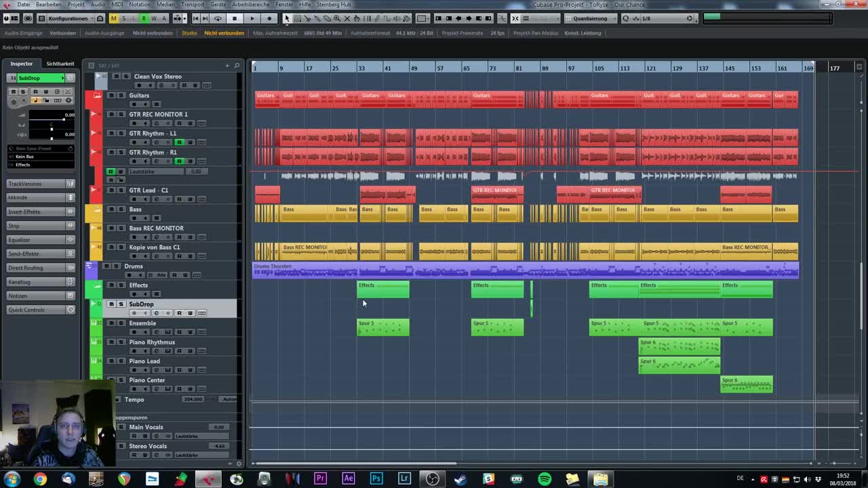Open the Projekt menu

tap(76, 4)
